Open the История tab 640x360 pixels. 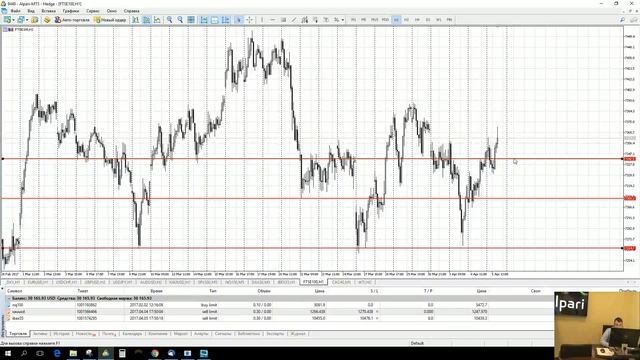[x=61, y=334]
